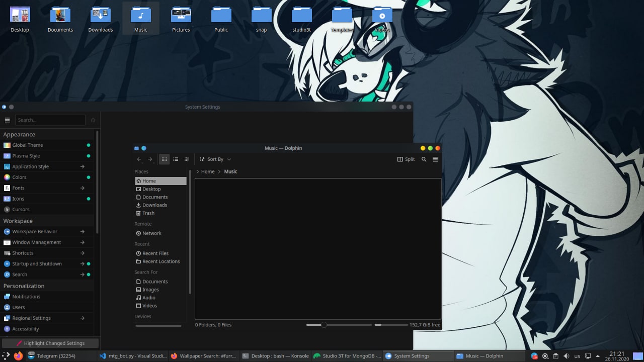Open Accessibility settings

47,329
